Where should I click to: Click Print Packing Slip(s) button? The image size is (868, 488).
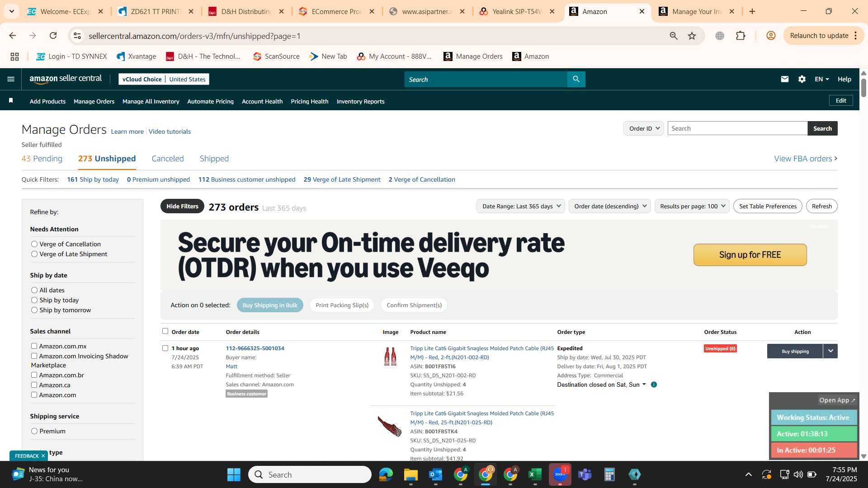click(x=342, y=305)
